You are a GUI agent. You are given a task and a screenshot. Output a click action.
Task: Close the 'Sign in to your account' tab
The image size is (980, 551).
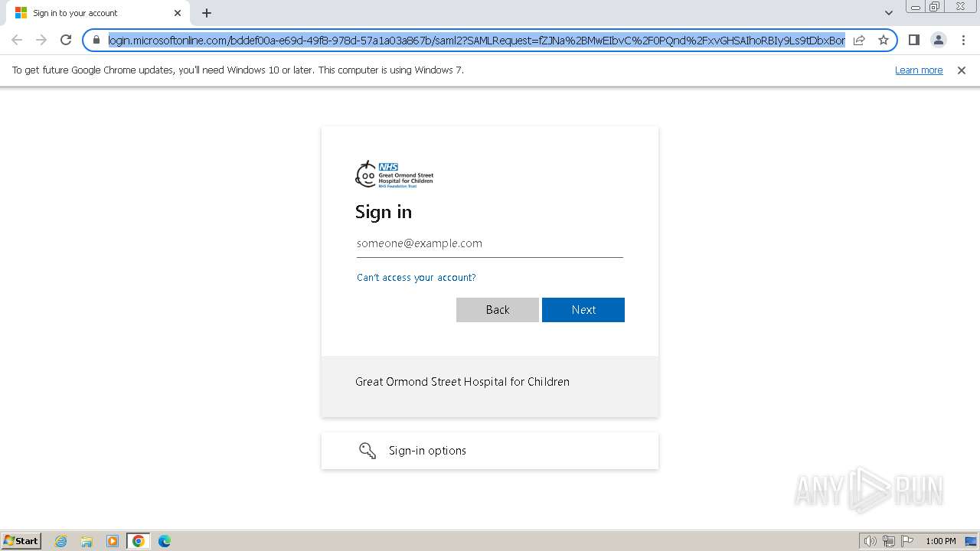point(178,13)
